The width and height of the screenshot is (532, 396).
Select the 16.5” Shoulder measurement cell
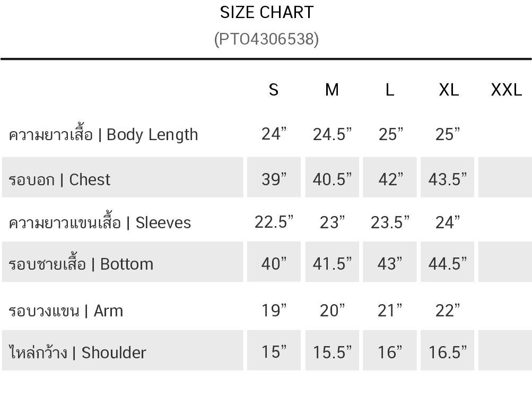[448, 351]
